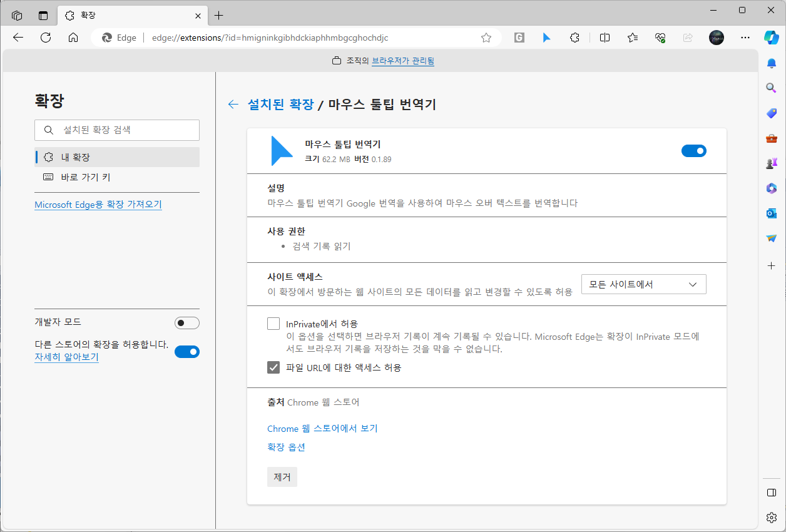The image size is (786, 532).
Task: Open sidebar Tools briefcase icon
Action: tap(772, 138)
